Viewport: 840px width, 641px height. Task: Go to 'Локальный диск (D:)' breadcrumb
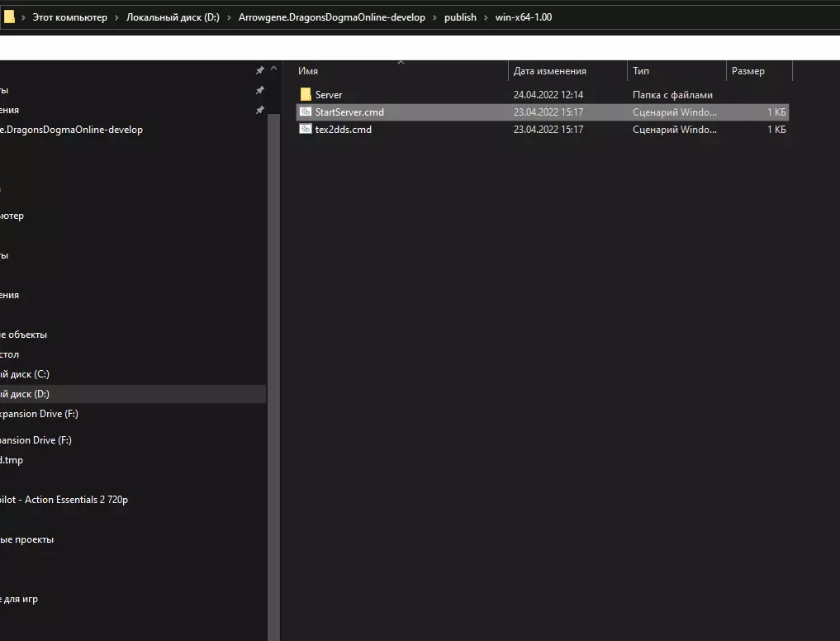(173, 17)
